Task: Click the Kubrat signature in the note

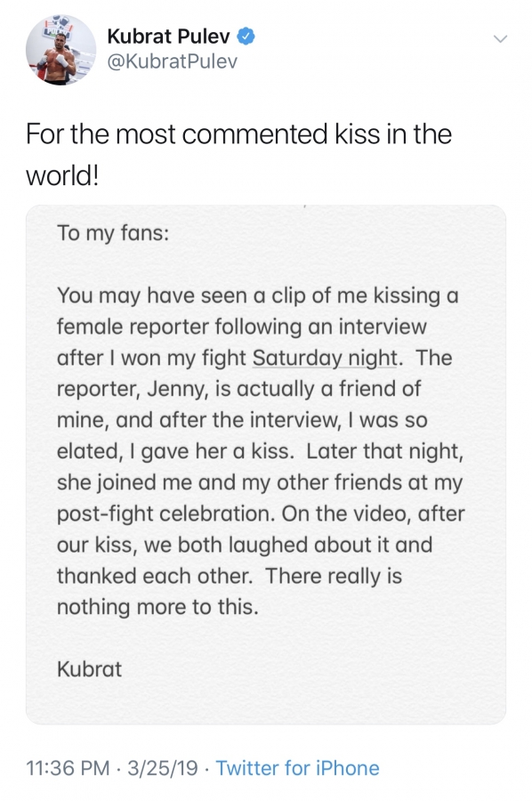Action: click(89, 669)
